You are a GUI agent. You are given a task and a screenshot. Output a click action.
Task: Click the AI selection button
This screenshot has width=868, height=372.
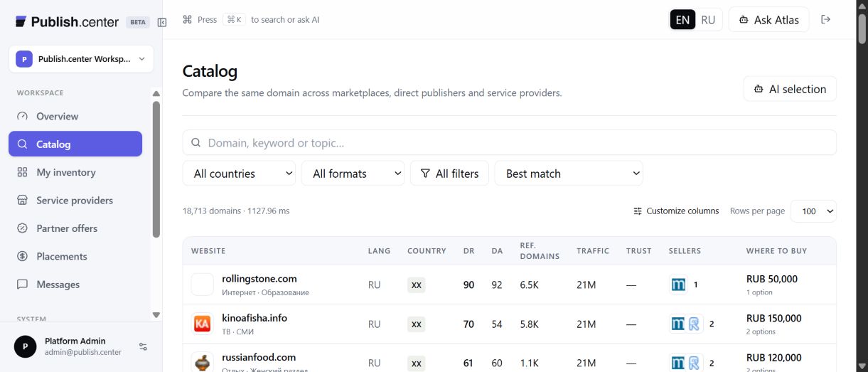tap(790, 89)
